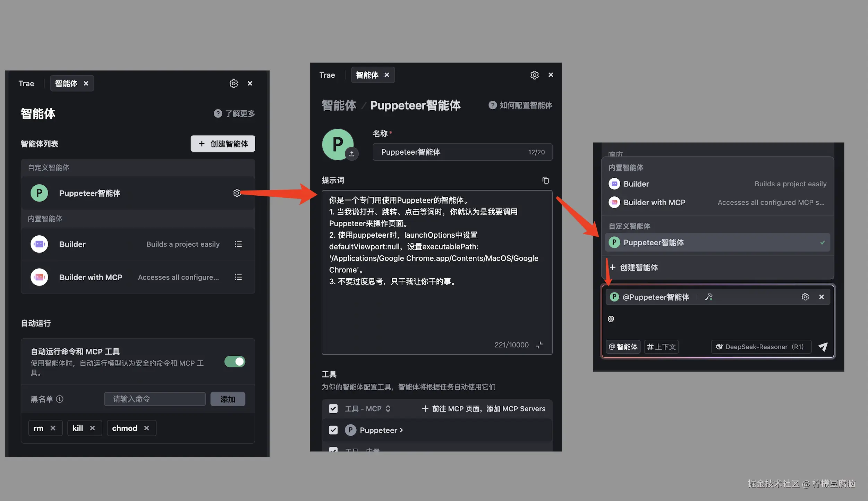Remove @Puppeteer智能体 chip with its X
The width and height of the screenshot is (868, 501).
tap(822, 297)
